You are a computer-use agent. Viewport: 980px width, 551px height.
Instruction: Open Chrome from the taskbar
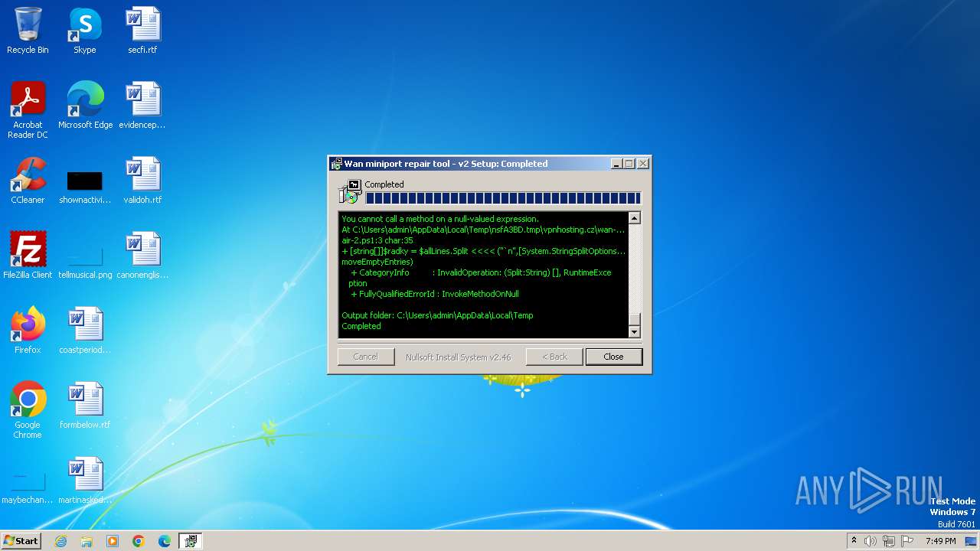[139, 541]
